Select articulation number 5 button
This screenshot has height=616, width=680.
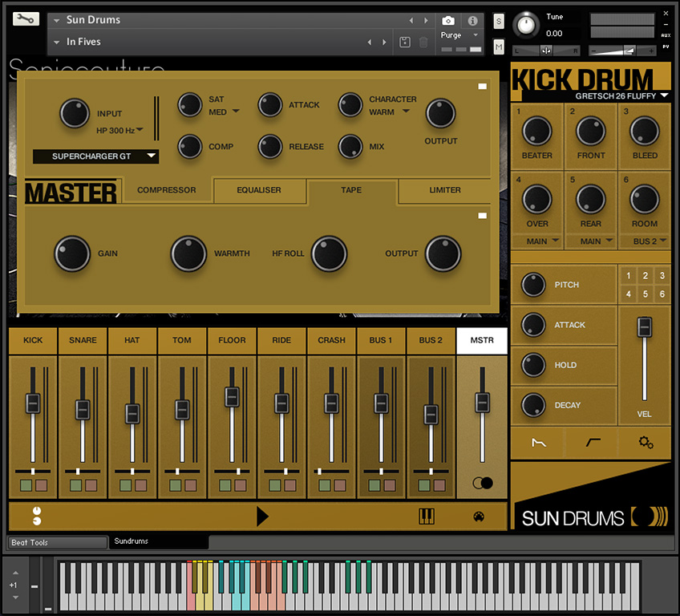(x=646, y=294)
